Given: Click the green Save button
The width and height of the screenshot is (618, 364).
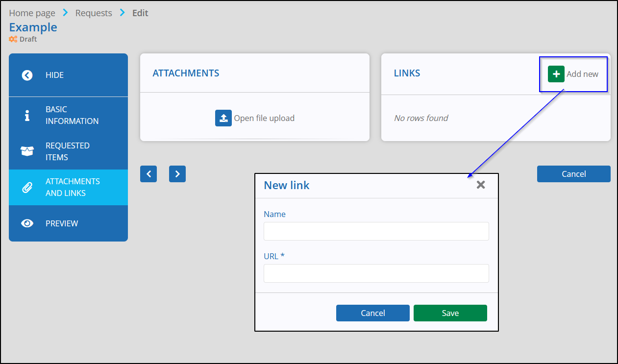Looking at the screenshot, I should [x=450, y=313].
